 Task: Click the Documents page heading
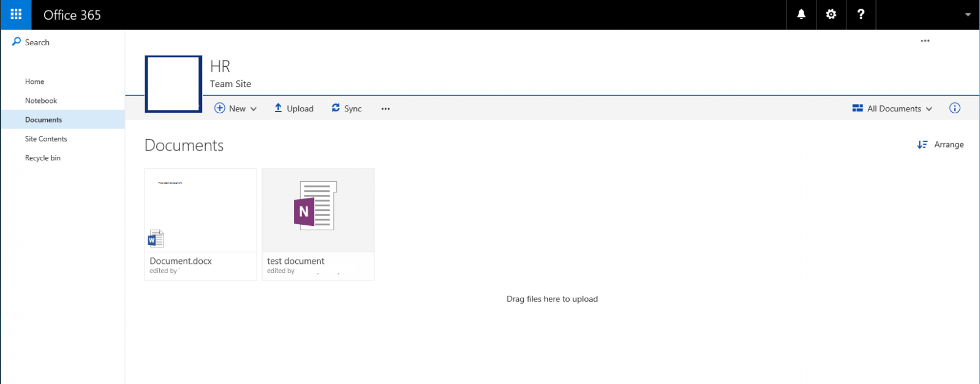click(184, 145)
